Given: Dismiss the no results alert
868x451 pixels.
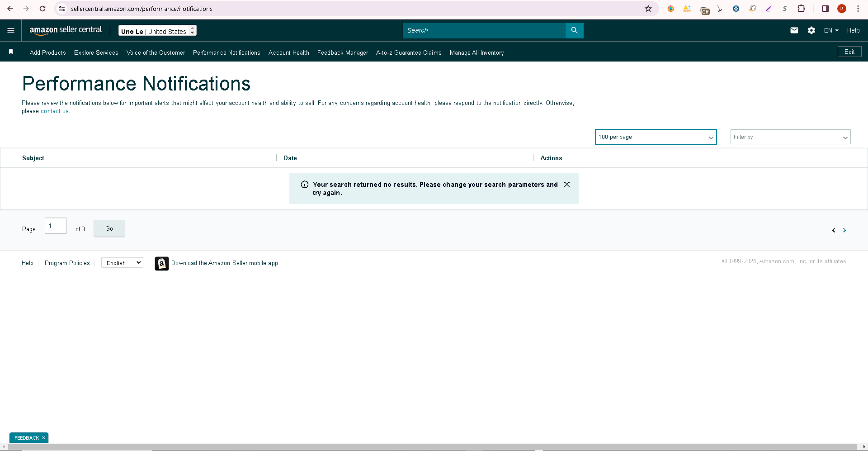Looking at the screenshot, I should (566, 185).
